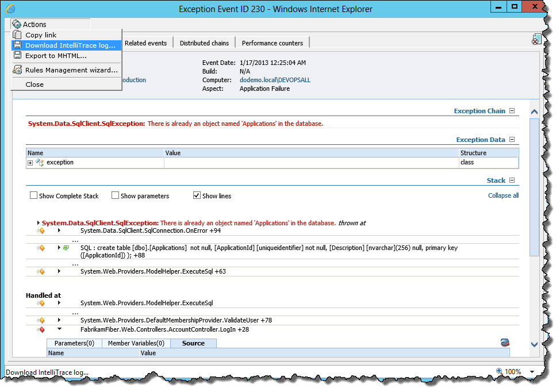Click the red diamond icon beside AccountController.LogIn
The width and height of the screenshot is (560, 392).
point(41,329)
